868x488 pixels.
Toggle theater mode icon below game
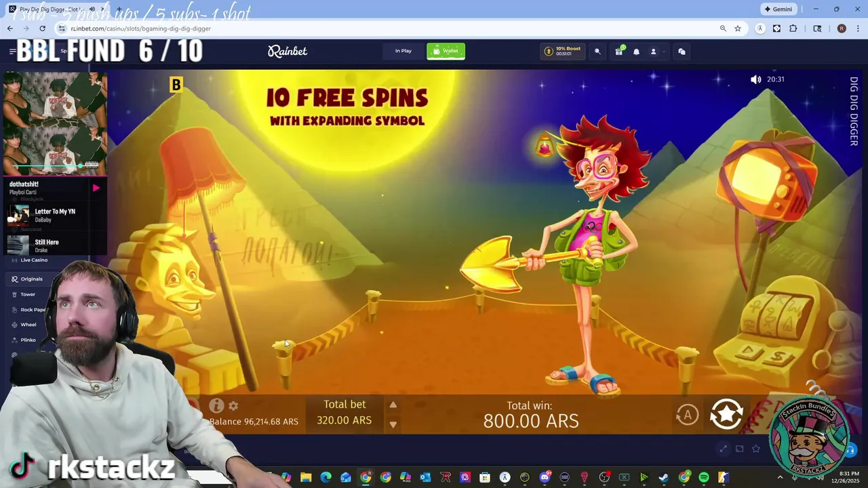[739, 449]
